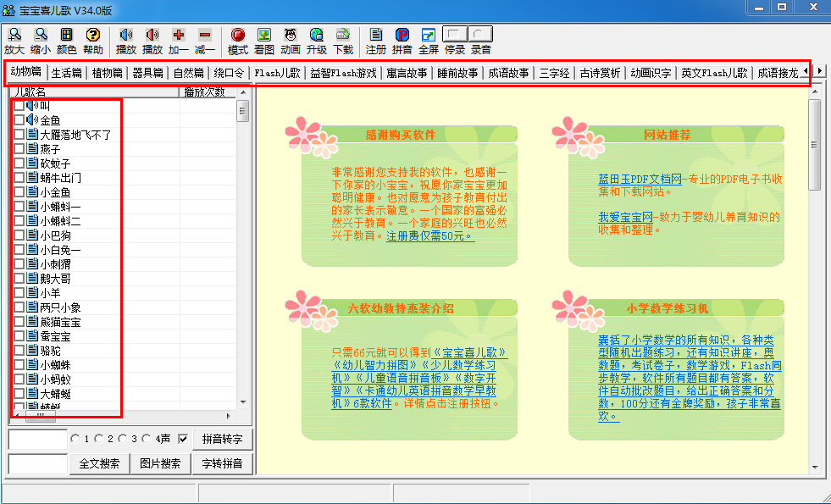Sort by the 播放次数 column header
The image size is (831, 504).
208,91
